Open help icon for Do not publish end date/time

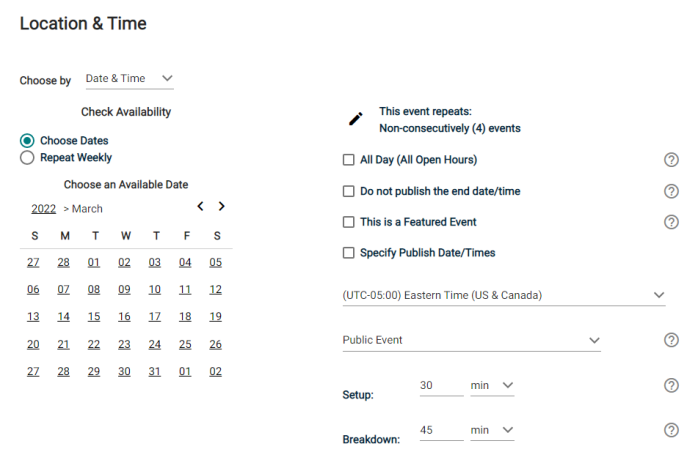click(671, 191)
